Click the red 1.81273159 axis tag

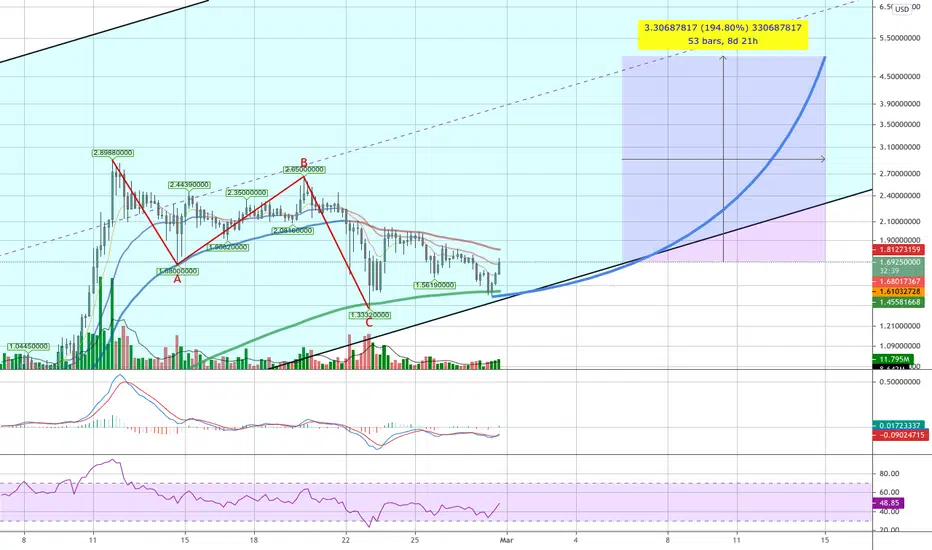point(898,250)
